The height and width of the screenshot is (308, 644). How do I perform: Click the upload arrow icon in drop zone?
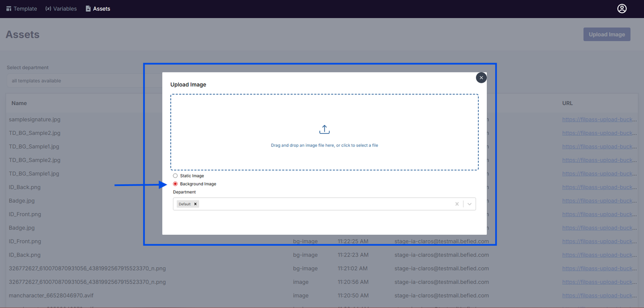pyautogui.click(x=324, y=130)
